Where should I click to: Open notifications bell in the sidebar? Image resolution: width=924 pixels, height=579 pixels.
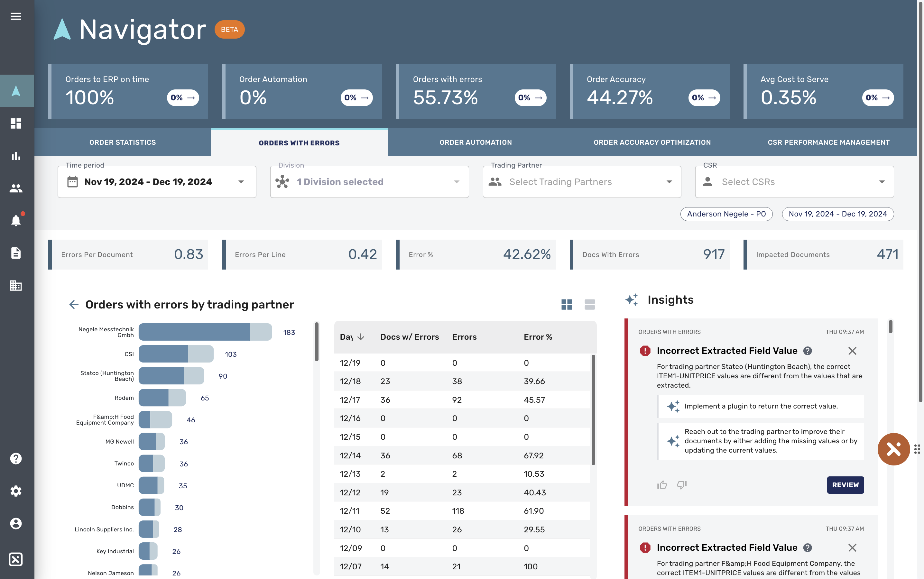16,221
